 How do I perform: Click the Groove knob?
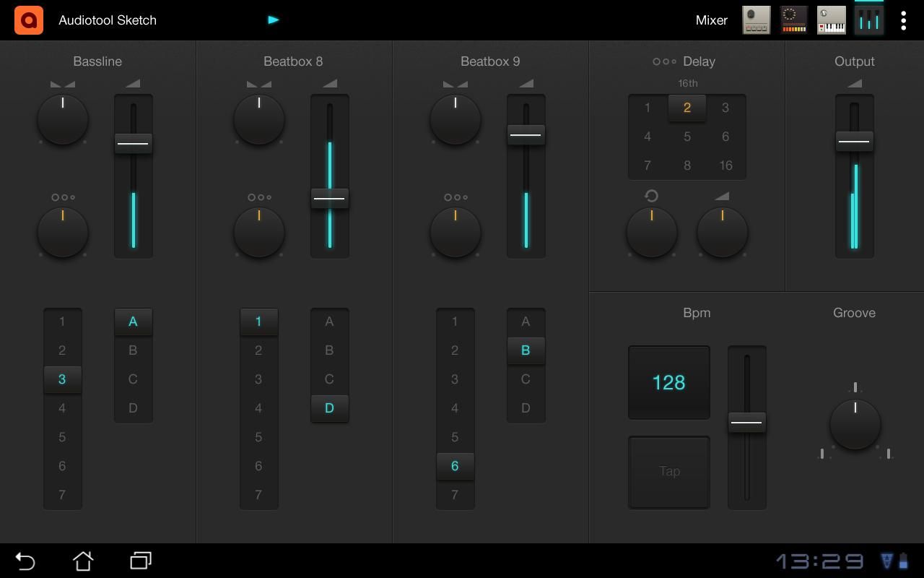[x=855, y=424]
